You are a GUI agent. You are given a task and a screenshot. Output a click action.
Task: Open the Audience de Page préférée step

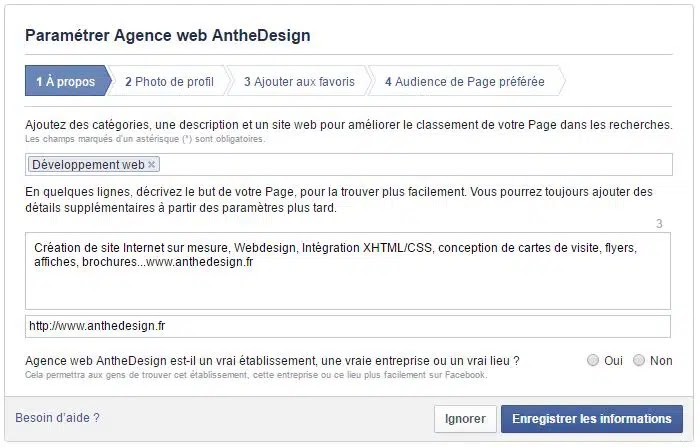(x=464, y=82)
